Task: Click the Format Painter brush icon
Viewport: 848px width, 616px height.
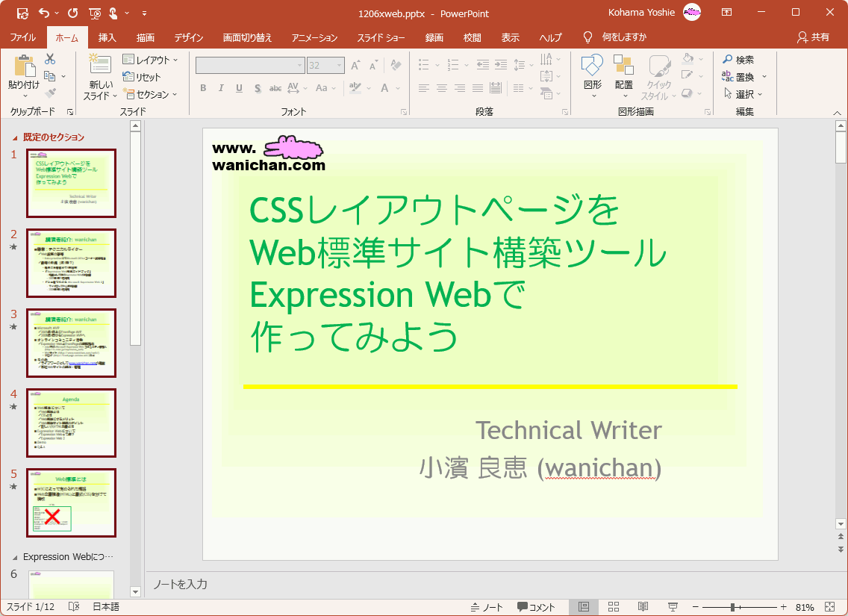Action: point(50,93)
